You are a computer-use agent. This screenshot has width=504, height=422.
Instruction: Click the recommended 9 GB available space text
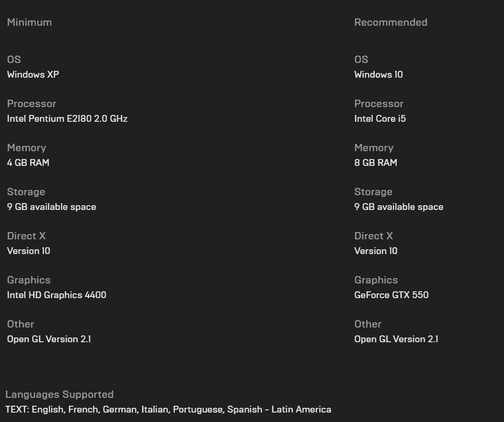coord(398,207)
